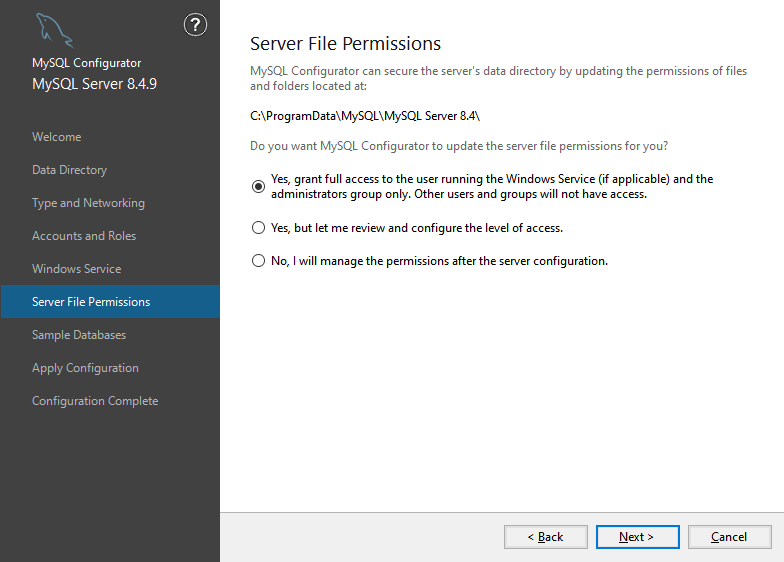Image resolution: width=784 pixels, height=562 pixels.
Task: Choose the review and configure access option
Action: [259, 228]
